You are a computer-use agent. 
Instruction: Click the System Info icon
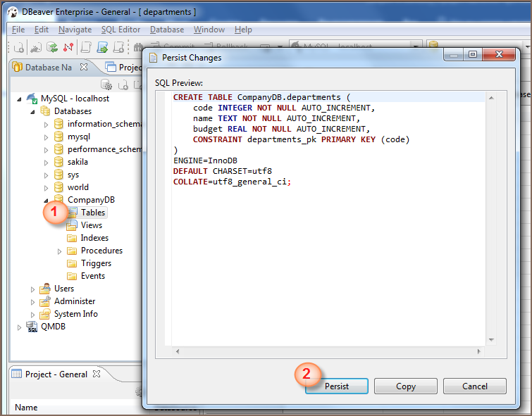[x=45, y=314]
